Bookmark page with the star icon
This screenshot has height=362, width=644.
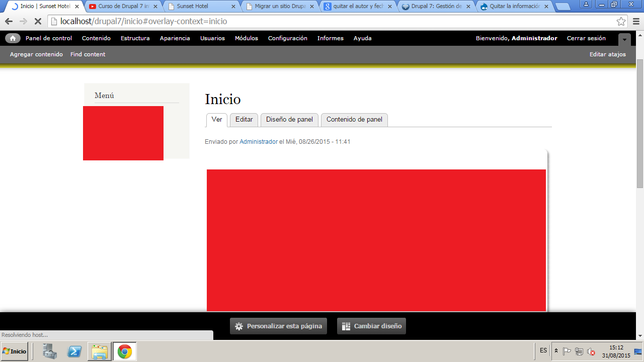click(x=621, y=22)
